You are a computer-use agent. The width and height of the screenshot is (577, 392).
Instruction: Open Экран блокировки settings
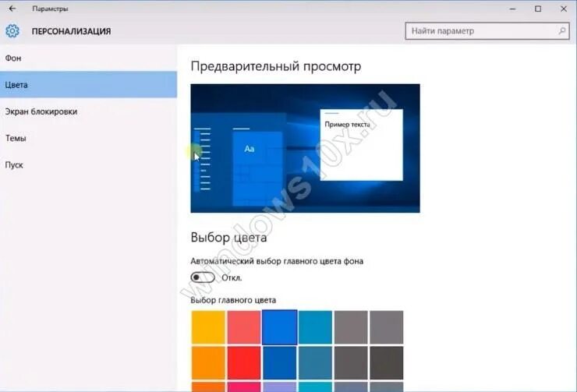pyautogui.click(x=88, y=111)
